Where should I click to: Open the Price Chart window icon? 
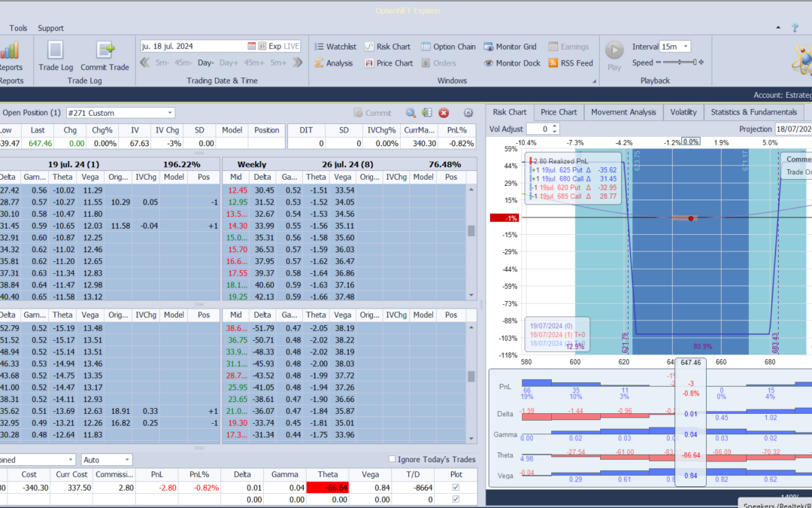pos(369,63)
